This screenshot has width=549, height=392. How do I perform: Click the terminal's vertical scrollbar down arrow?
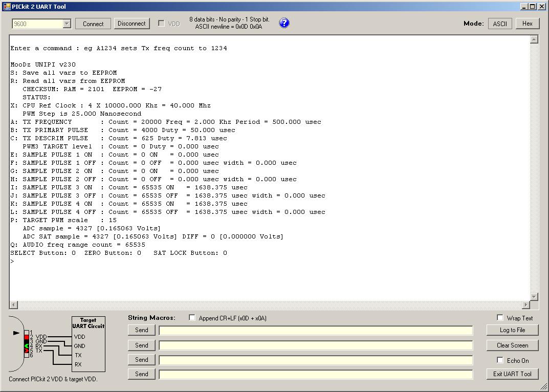pyautogui.click(x=534, y=296)
